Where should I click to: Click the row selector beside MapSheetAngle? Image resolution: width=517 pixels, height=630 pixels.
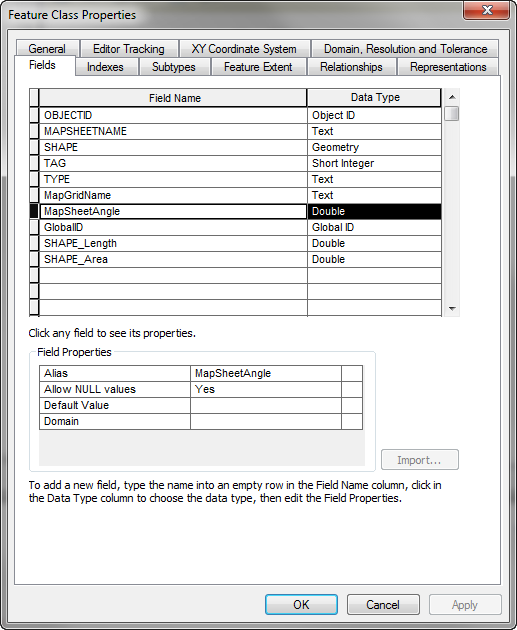[34, 211]
